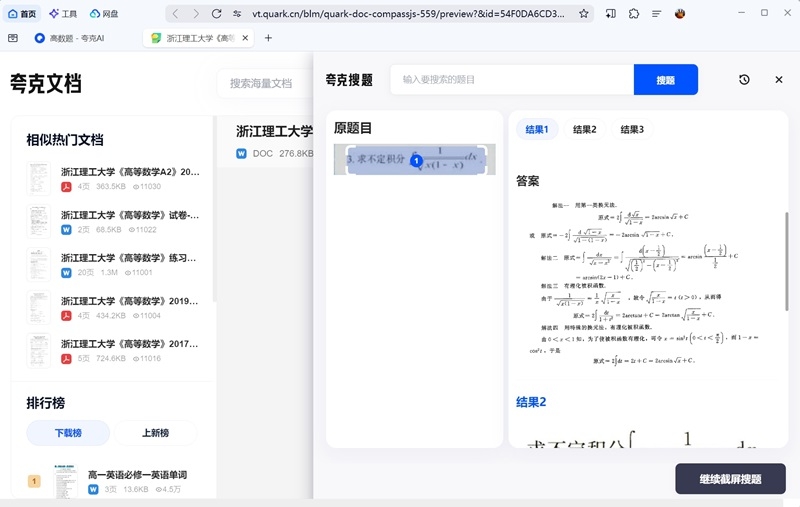Click the rank 1 badge
Image resolution: width=800 pixels, height=507 pixels.
click(34, 481)
